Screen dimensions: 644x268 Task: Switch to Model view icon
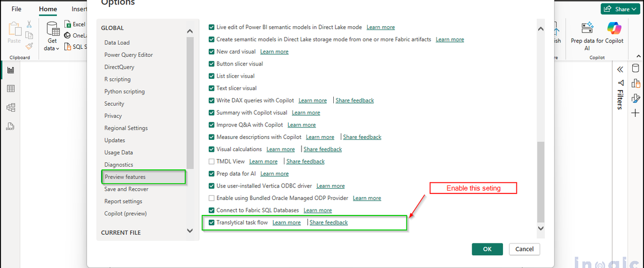click(x=11, y=107)
